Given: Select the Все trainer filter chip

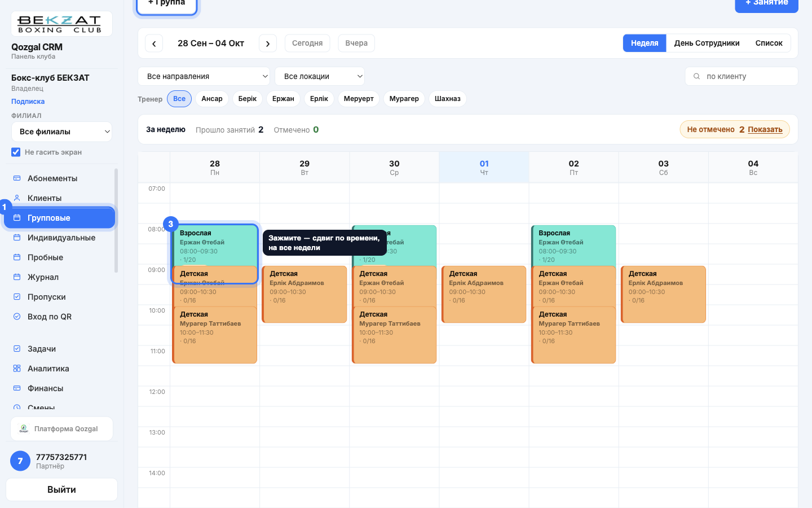Looking at the screenshot, I should [x=179, y=99].
